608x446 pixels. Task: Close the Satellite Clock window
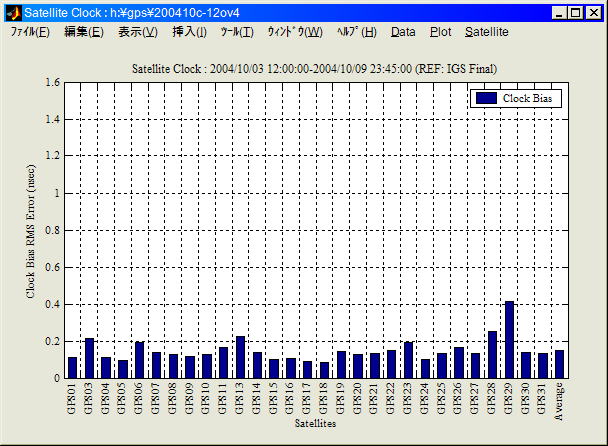[593, 13]
